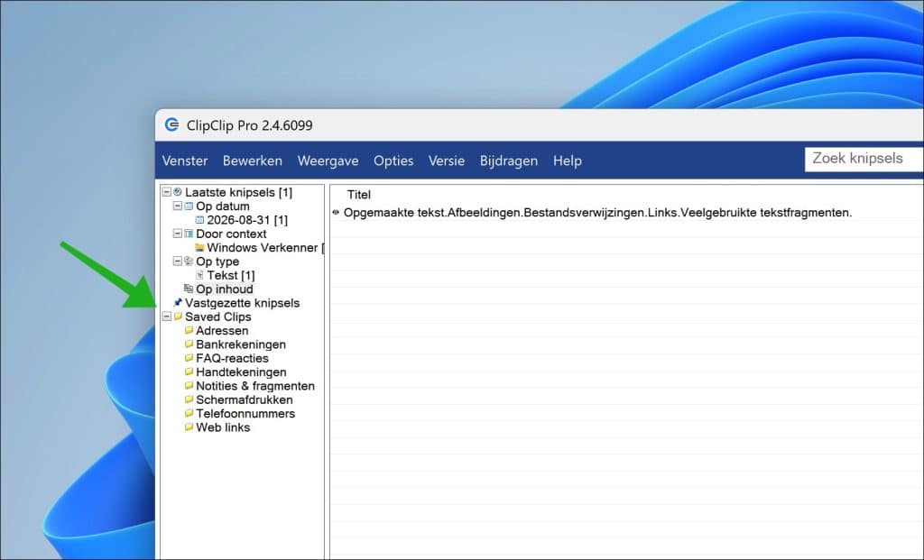Click the FAQ-reacties folder icon
The width and height of the screenshot is (924, 560).
point(189,358)
